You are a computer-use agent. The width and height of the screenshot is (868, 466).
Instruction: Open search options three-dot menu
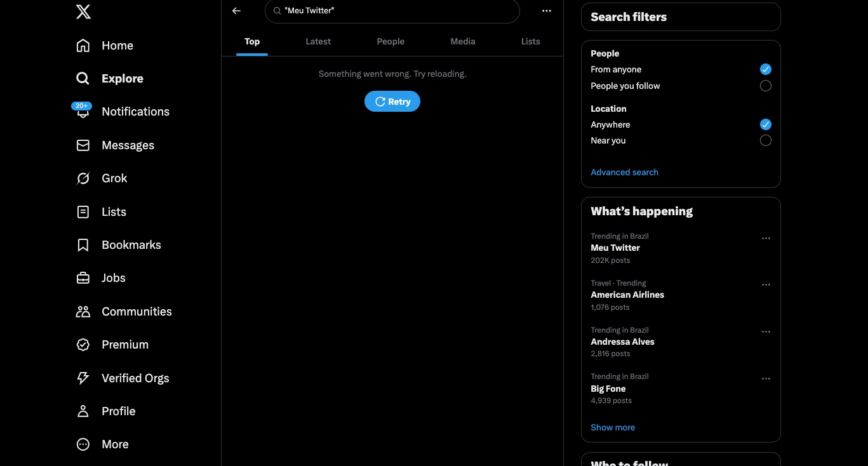point(546,11)
